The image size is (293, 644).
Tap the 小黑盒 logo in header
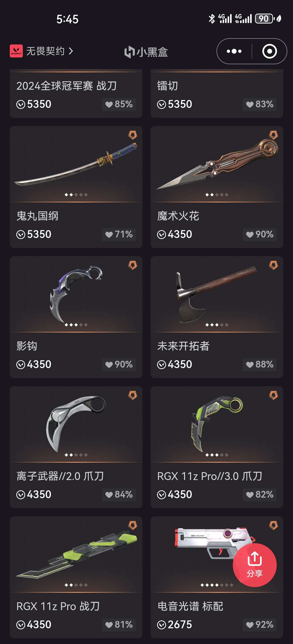146,52
